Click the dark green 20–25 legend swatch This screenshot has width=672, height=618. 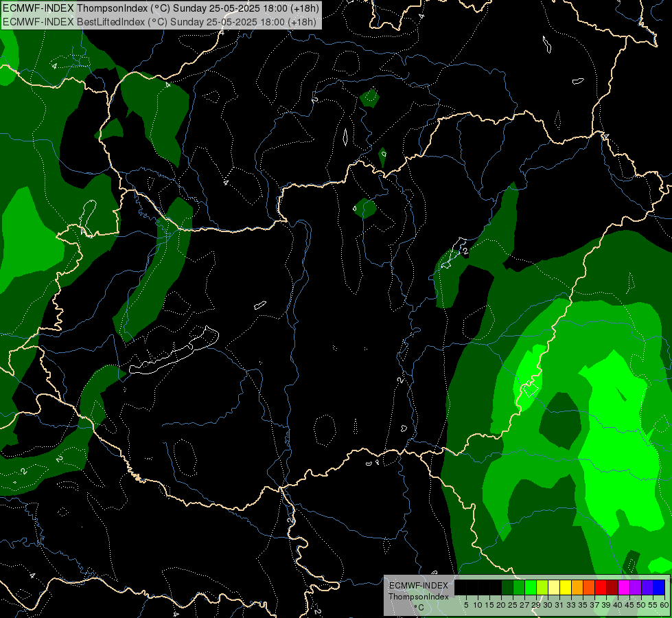tap(507, 587)
